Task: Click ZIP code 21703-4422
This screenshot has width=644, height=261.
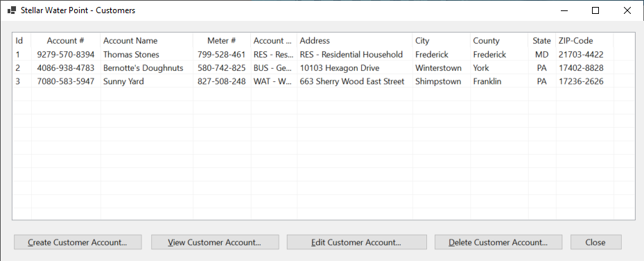Action: [x=581, y=54]
